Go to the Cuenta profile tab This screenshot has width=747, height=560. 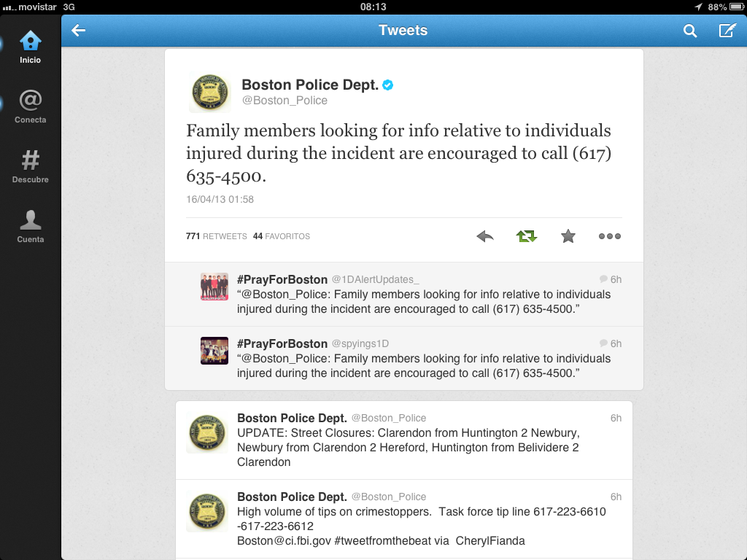30,227
